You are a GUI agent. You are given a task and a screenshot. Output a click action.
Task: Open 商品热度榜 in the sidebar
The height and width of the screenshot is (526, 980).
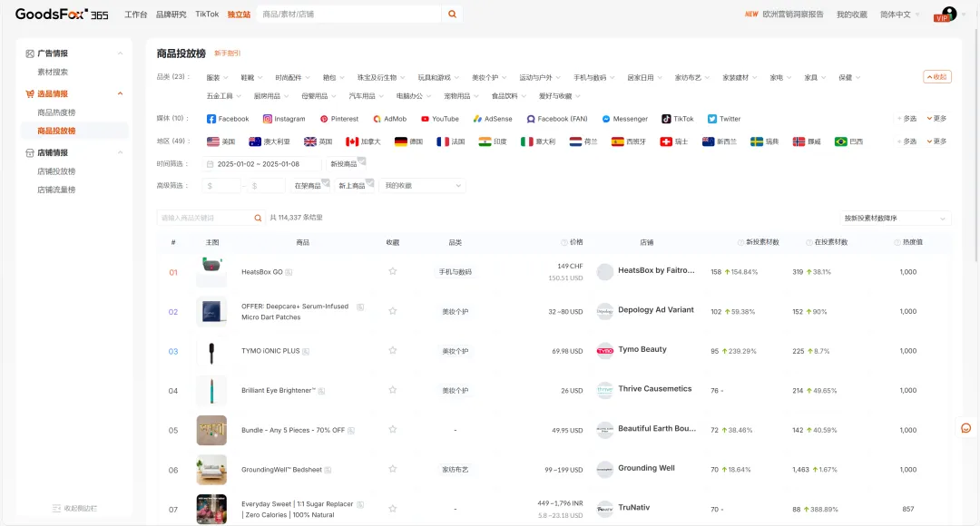pyautogui.click(x=56, y=112)
